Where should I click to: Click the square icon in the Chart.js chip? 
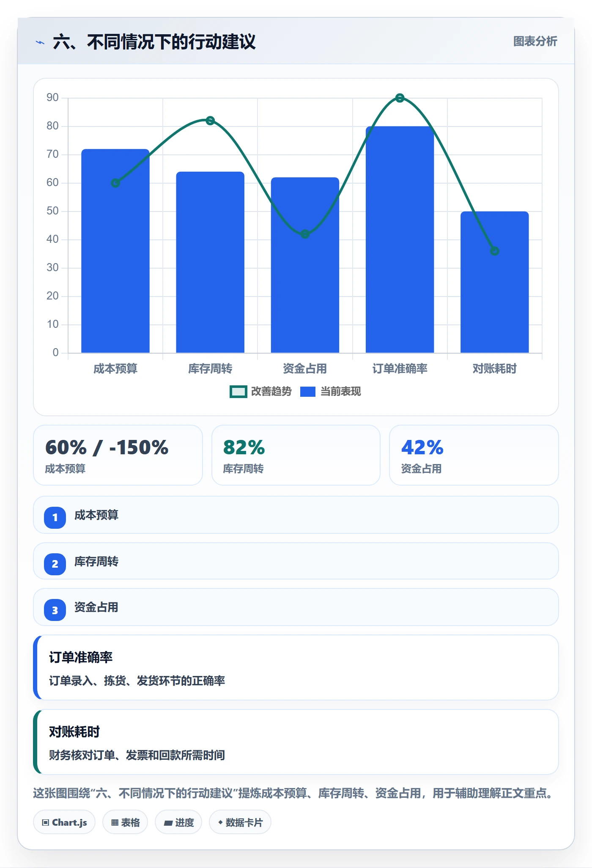pos(46,823)
